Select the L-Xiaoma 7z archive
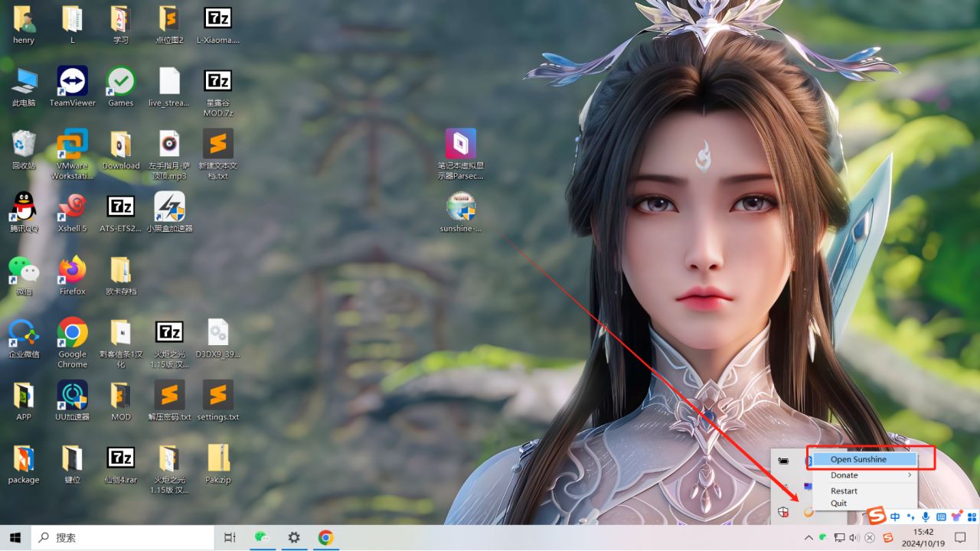 218,25
